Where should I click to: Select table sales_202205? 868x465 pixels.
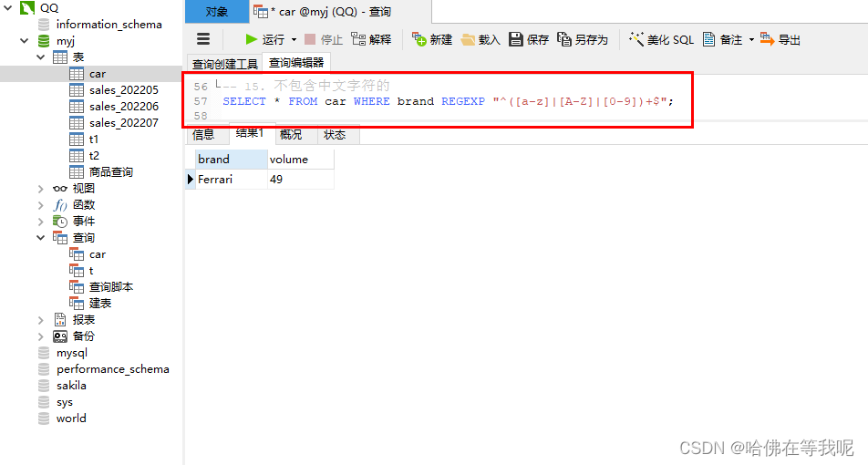pyautogui.click(x=123, y=90)
